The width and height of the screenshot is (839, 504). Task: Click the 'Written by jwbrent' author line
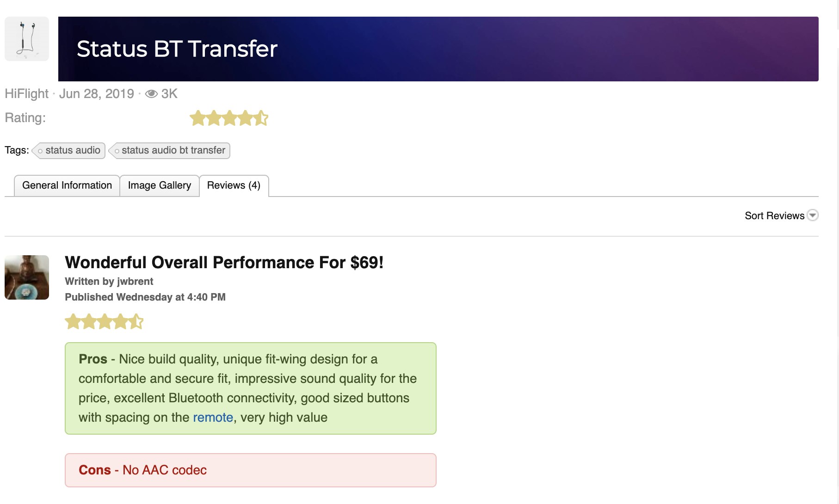coord(109,282)
